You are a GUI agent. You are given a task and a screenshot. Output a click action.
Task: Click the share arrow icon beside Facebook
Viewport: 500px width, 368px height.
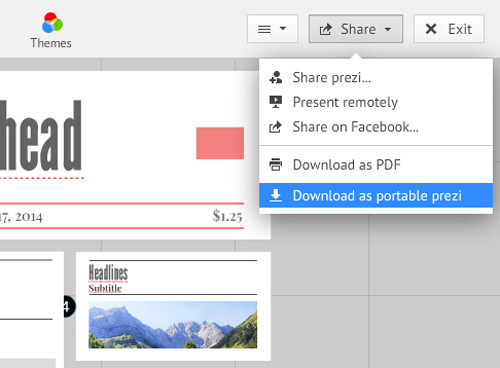point(275,127)
